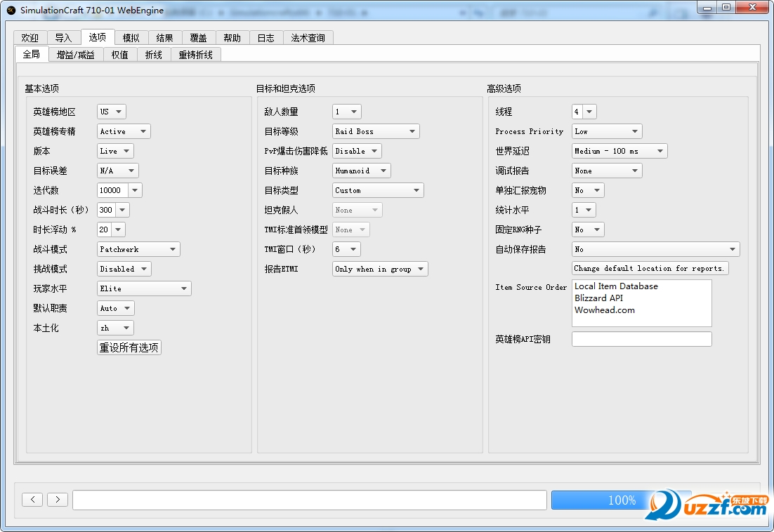Switch to the 结果 tab

(164, 38)
